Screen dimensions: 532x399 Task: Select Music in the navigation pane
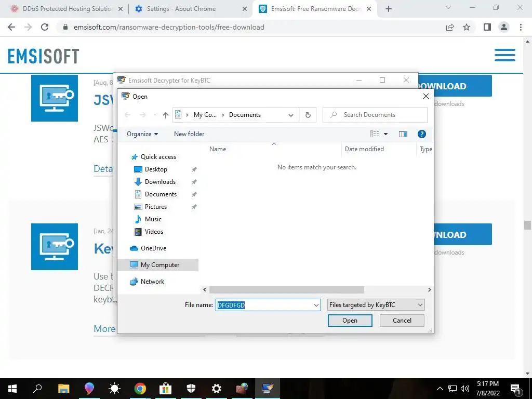coord(153,219)
